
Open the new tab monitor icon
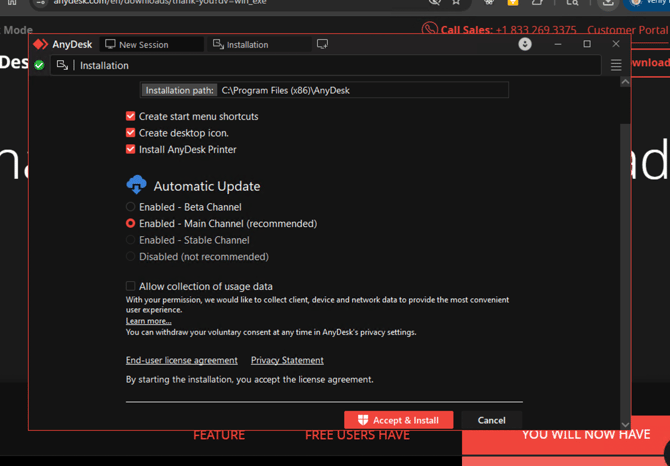323,44
